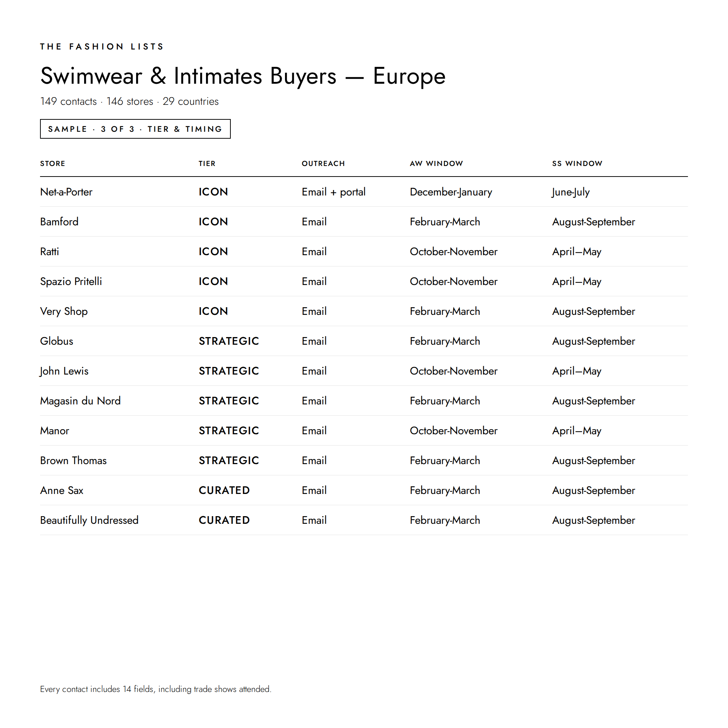This screenshot has height=728, width=728.
Task: Select the Very Shop store name
Action: click(64, 311)
